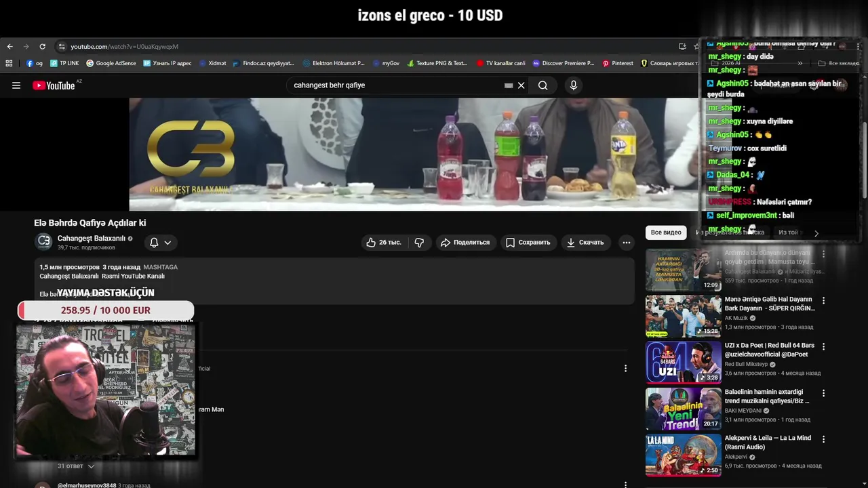Expand the '31 ответ' replies
The height and width of the screenshot is (488, 868).
(76, 466)
